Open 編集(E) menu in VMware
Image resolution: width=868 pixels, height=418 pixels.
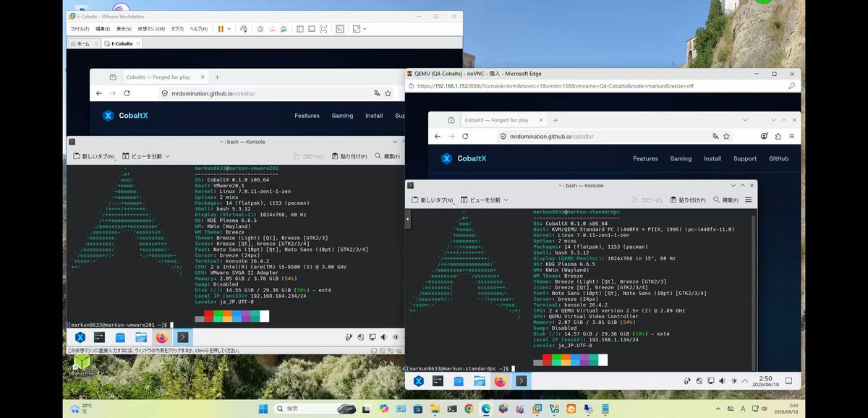click(103, 29)
